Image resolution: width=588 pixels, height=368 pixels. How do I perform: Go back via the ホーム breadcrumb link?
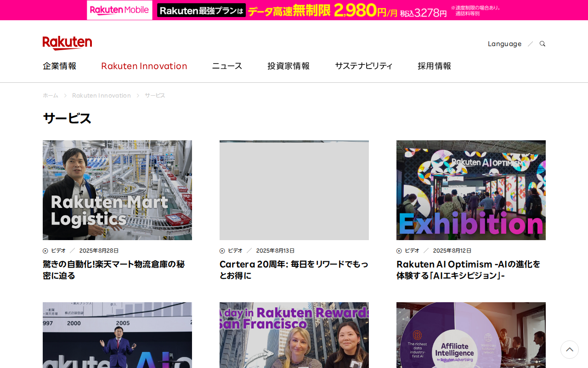point(50,95)
